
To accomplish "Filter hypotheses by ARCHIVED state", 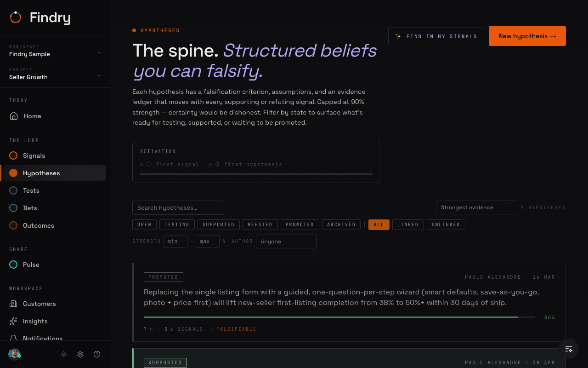I will [x=341, y=224].
